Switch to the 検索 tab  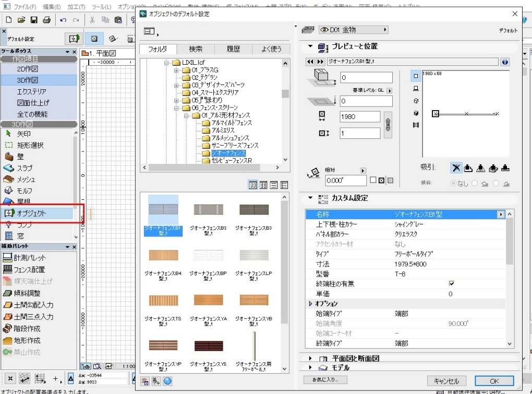pos(196,49)
